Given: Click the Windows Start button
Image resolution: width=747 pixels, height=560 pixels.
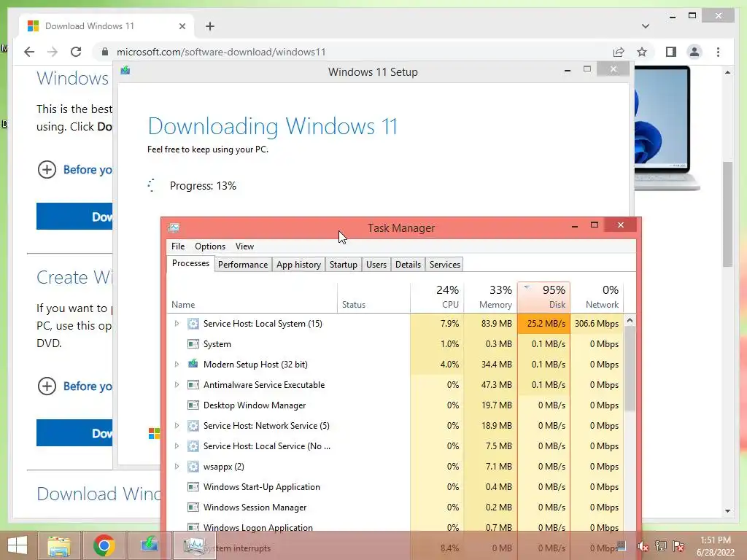Looking at the screenshot, I should click(x=18, y=545).
